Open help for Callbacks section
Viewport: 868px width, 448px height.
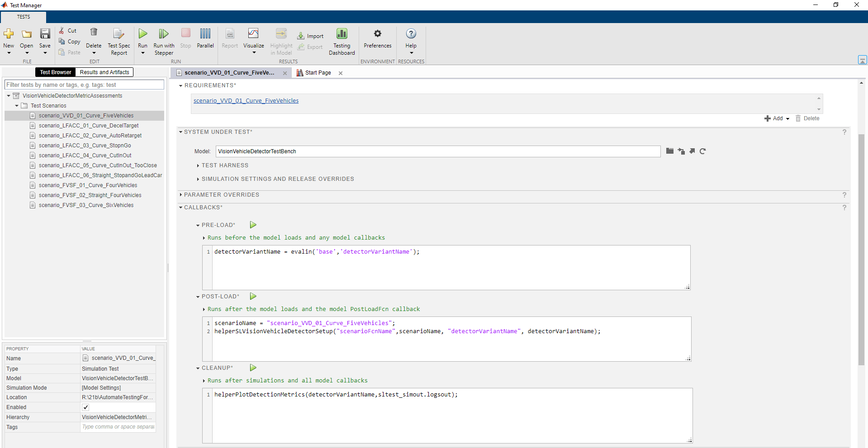844,207
